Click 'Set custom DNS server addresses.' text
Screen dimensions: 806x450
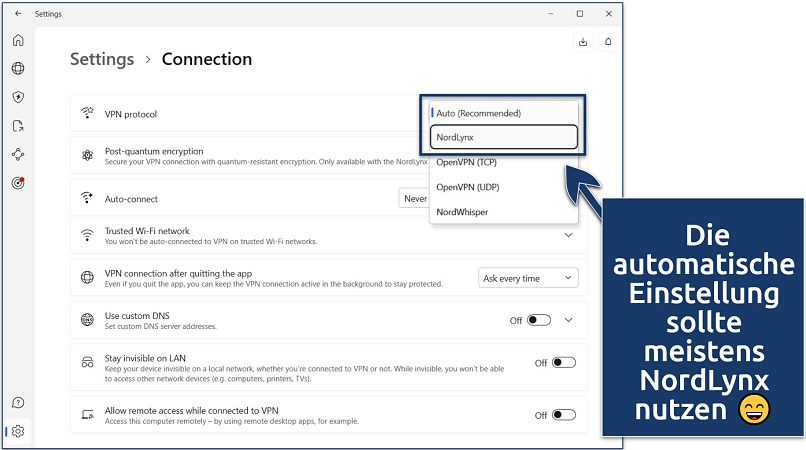tap(161, 327)
